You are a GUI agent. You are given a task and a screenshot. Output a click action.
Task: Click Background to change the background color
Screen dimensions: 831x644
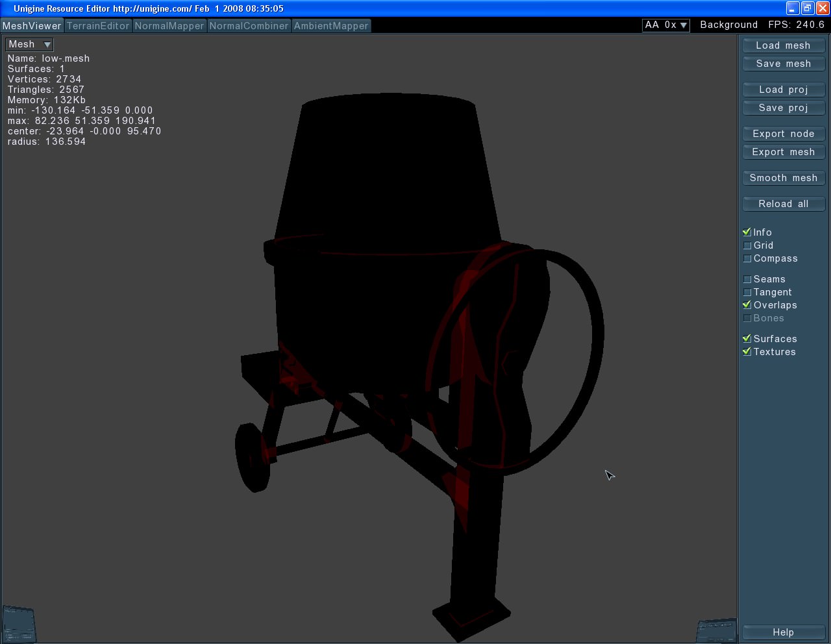(728, 25)
